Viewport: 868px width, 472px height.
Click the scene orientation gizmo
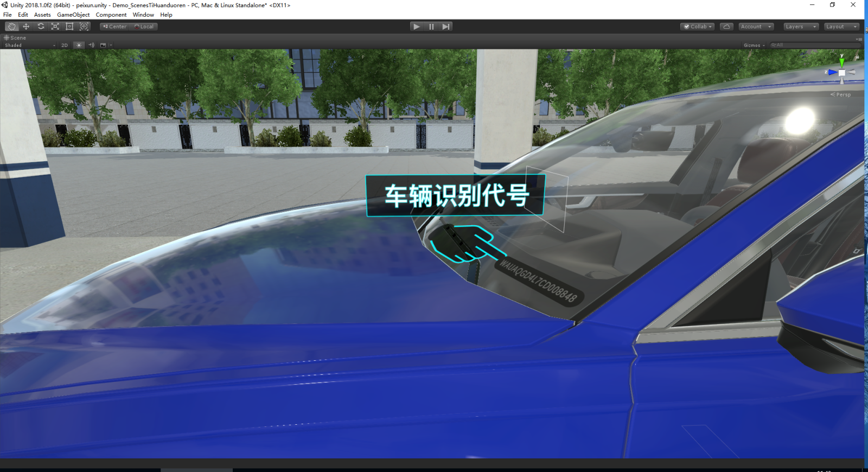pyautogui.click(x=841, y=72)
